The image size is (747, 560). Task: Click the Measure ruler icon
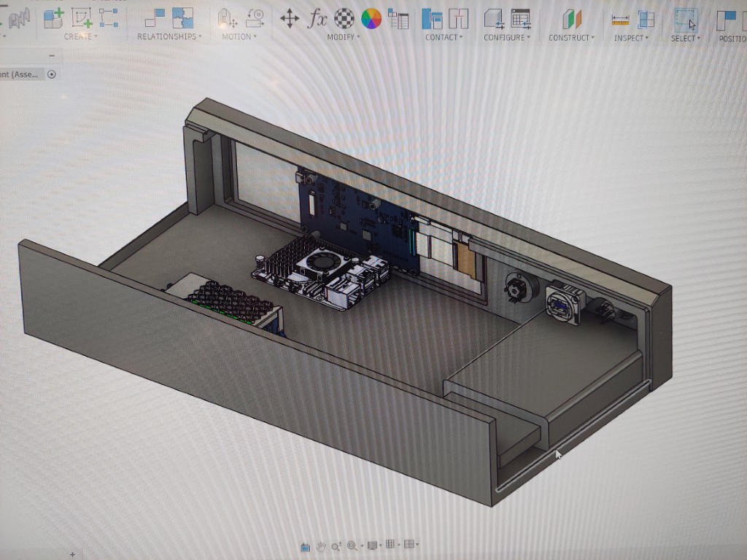tap(620, 19)
